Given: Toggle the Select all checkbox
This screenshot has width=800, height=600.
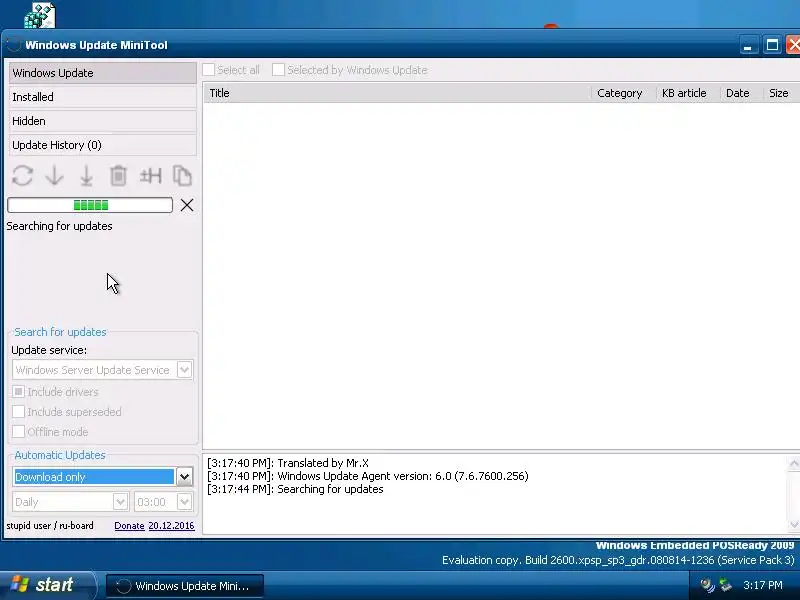Looking at the screenshot, I should (x=209, y=70).
